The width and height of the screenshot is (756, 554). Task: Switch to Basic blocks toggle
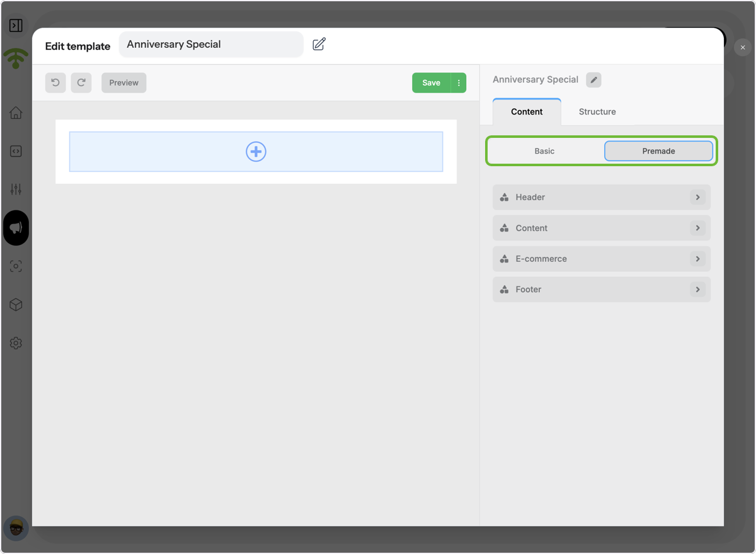click(x=545, y=151)
